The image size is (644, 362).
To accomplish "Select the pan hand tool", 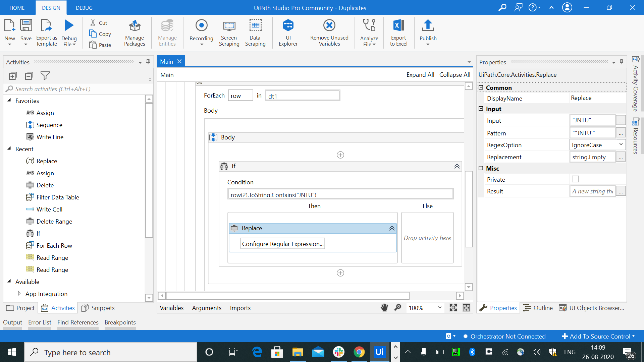I will pos(384,308).
